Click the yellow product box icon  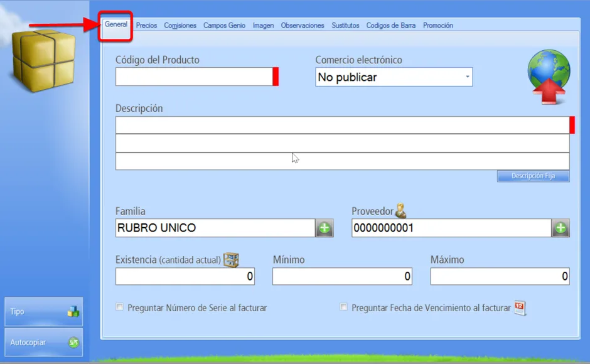(x=43, y=61)
